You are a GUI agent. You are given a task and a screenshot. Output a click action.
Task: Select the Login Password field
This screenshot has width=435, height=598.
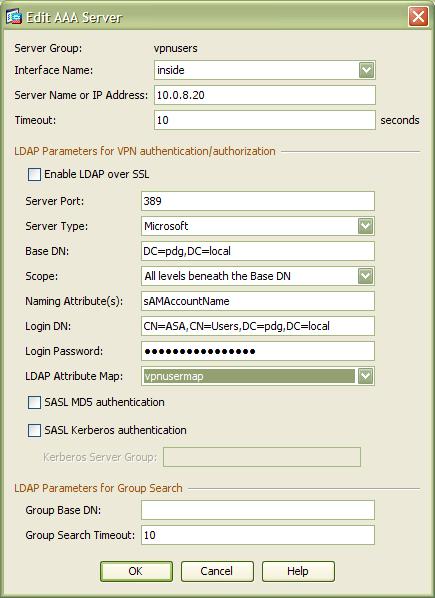point(258,351)
